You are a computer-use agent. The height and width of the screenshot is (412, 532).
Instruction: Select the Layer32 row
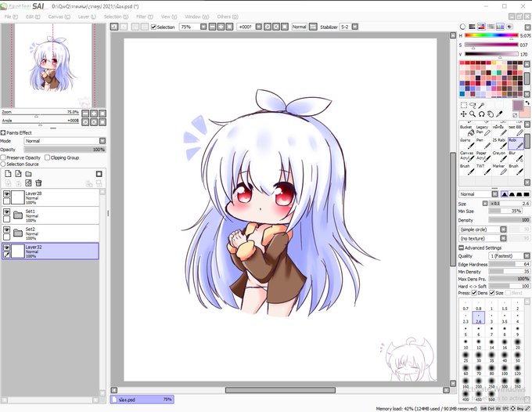pos(50,251)
